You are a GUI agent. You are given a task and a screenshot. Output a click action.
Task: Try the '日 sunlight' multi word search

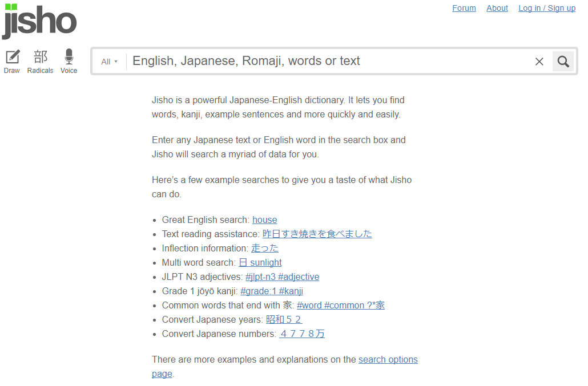click(260, 262)
